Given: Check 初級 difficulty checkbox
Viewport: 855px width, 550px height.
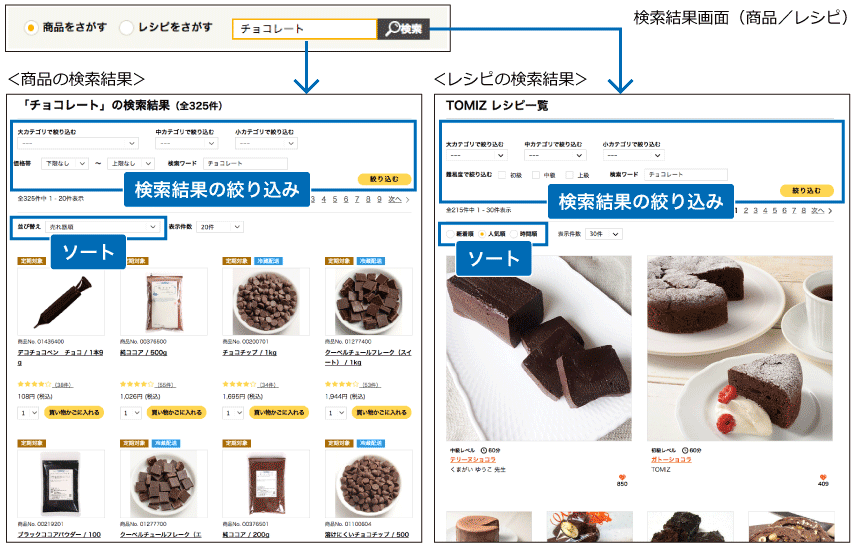Looking at the screenshot, I should coord(502,175).
